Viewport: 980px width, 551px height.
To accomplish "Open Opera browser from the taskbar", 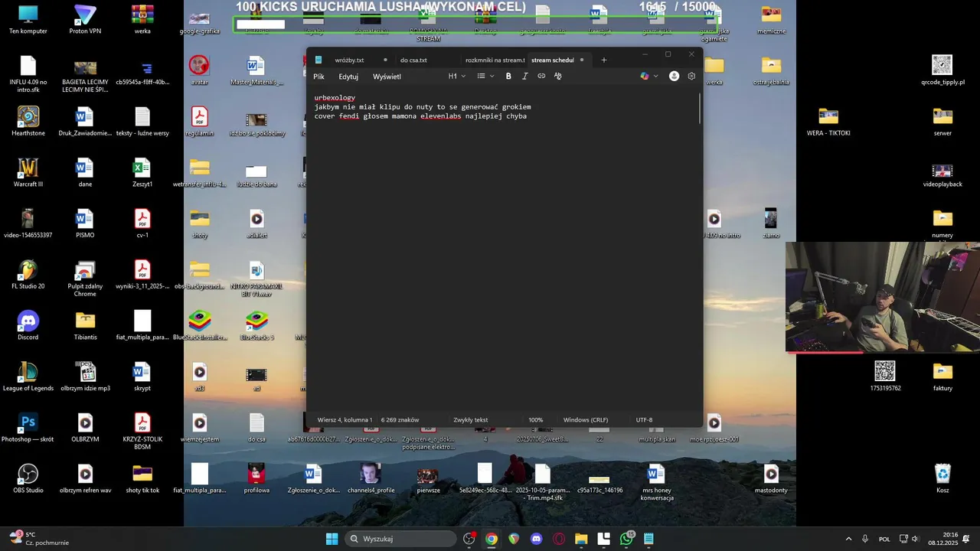I will point(559,539).
